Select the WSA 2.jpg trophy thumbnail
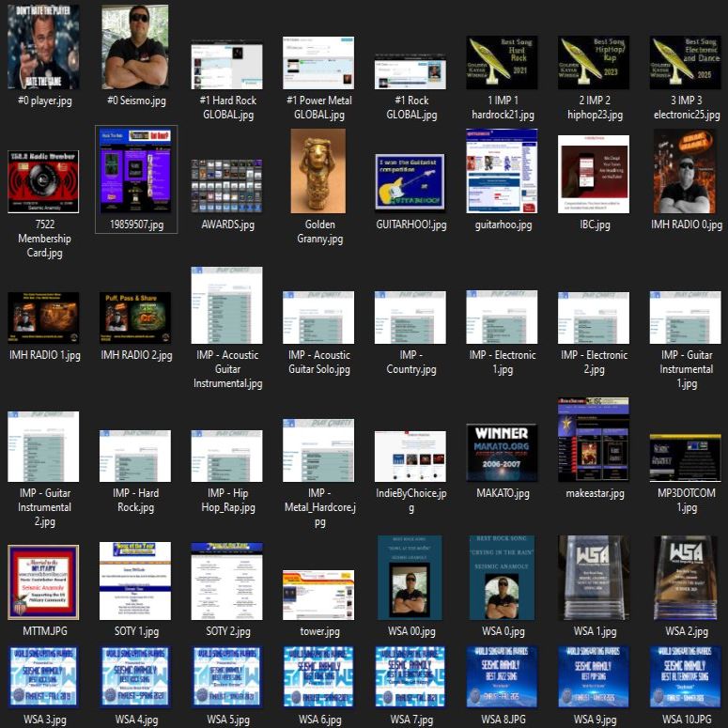 pyautogui.click(x=686, y=578)
